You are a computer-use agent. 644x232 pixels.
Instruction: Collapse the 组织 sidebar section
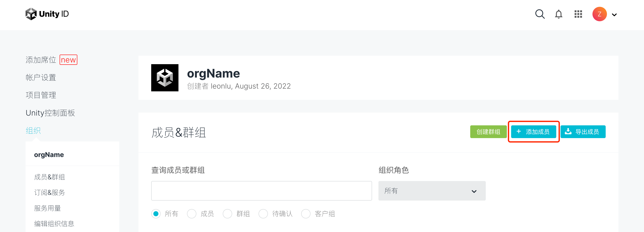click(33, 130)
